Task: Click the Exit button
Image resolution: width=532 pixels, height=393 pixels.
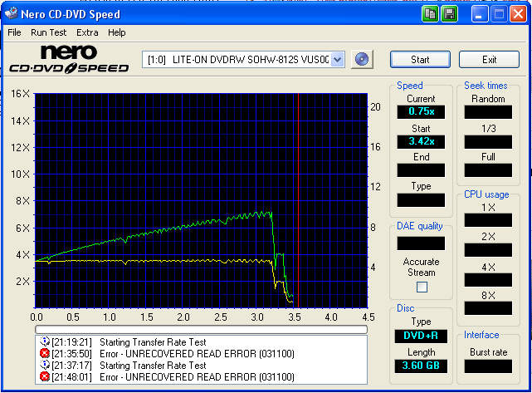Action: [489, 60]
